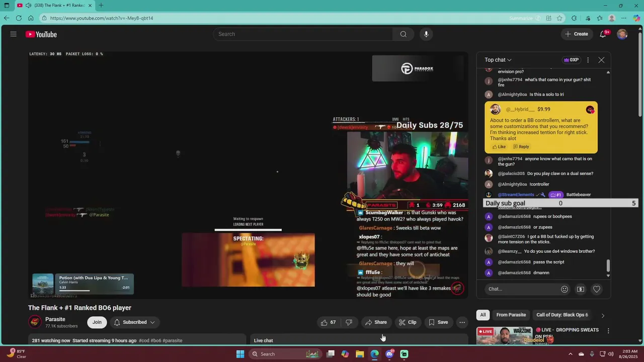This screenshot has width=644, height=362.
Task: Open a new browser tab
Action: tap(101, 6)
